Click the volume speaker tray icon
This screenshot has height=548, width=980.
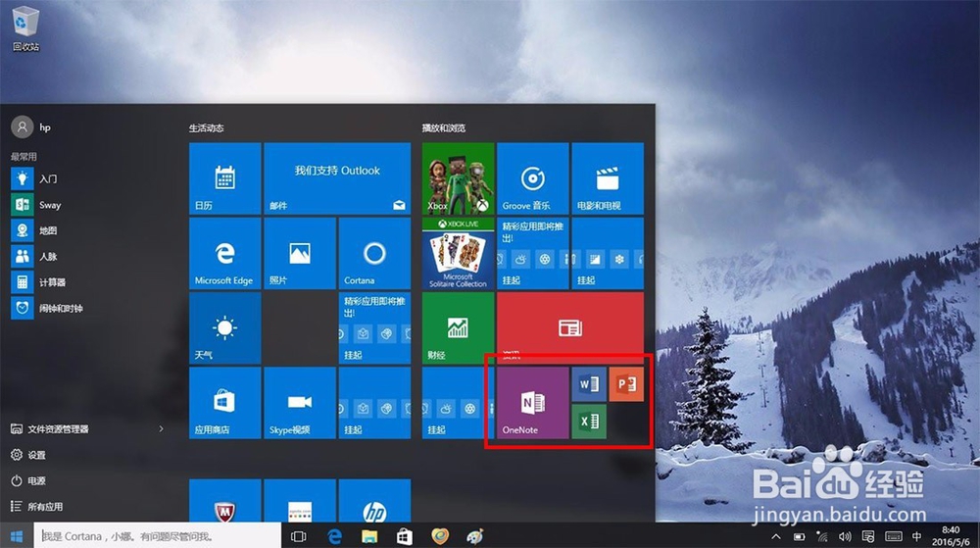click(x=845, y=536)
